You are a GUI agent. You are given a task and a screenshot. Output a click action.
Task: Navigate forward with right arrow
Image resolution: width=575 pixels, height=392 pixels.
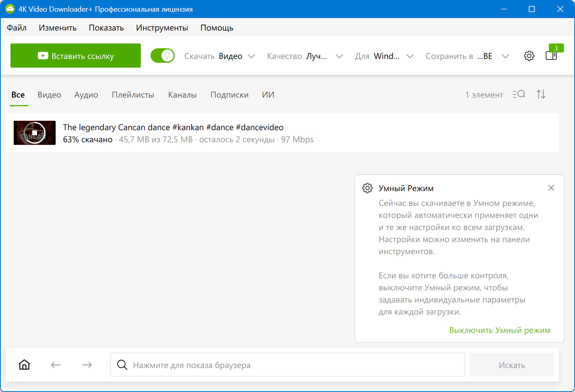[87, 365]
